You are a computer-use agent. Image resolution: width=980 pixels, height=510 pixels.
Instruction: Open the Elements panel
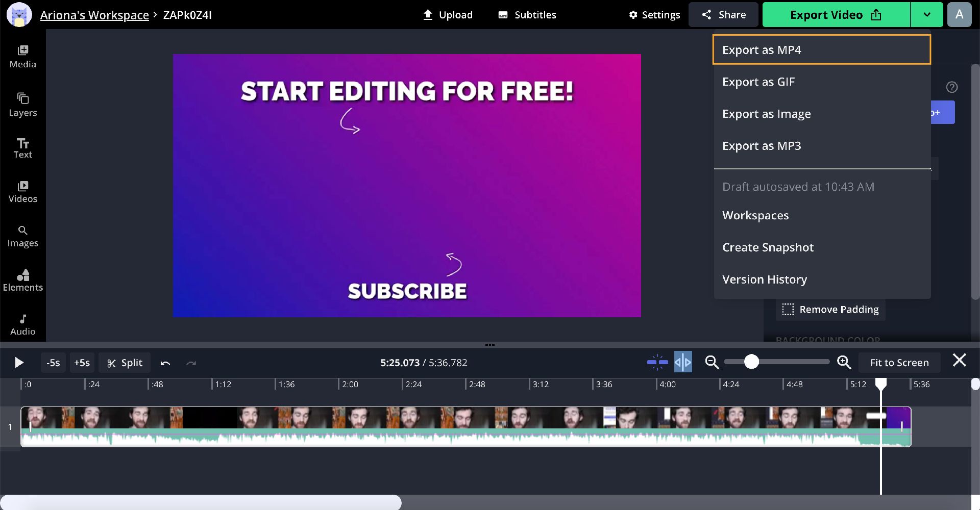point(23,280)
